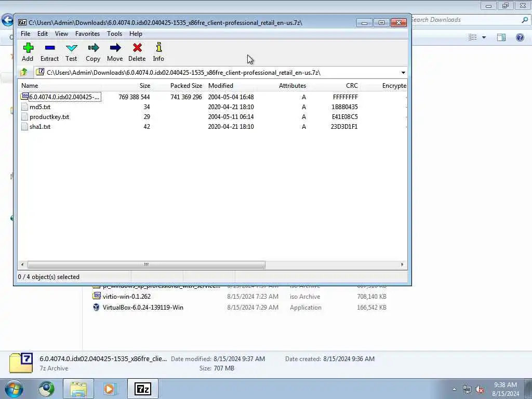Sort by Packed Size column header
Viewport: 532px width, 399px height.
(x=179, y=86)
